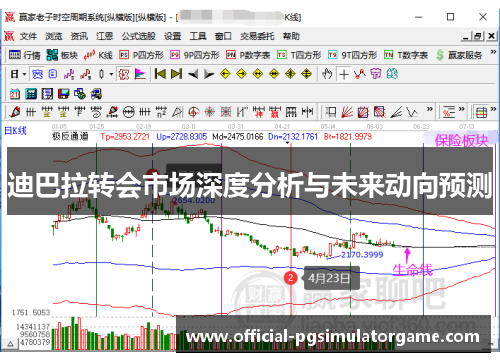The width and height of the screenshot is (500, 362).
Task: Open the 板块 sector view
Action: pos(62,55)
